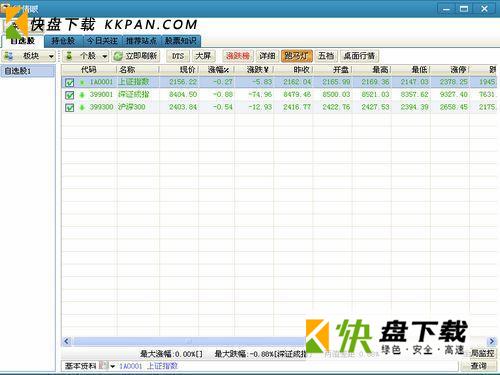Click the 大屏 toolbar button
This screenshot has height=375, width=500.
pyautogui.click(x=203, y=56)
